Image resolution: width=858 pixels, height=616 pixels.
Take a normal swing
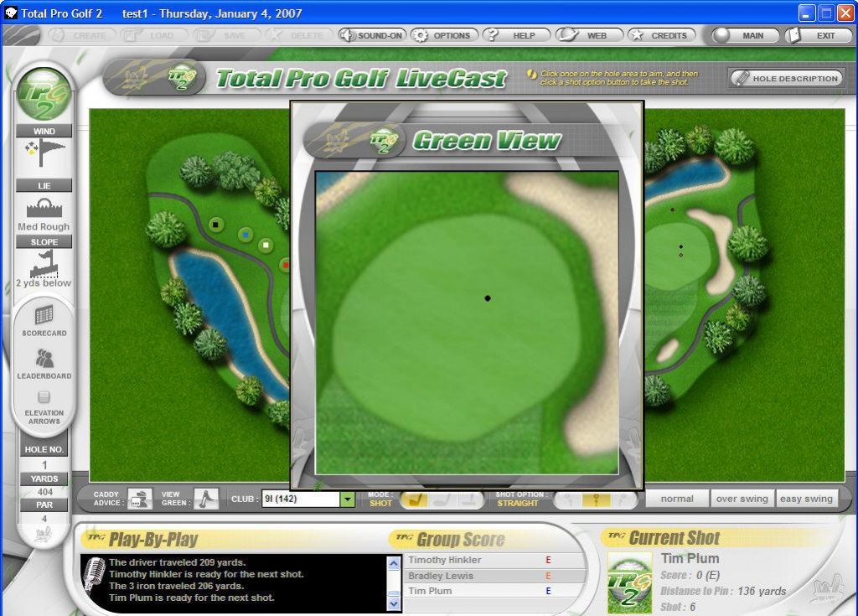coord(677,499)
